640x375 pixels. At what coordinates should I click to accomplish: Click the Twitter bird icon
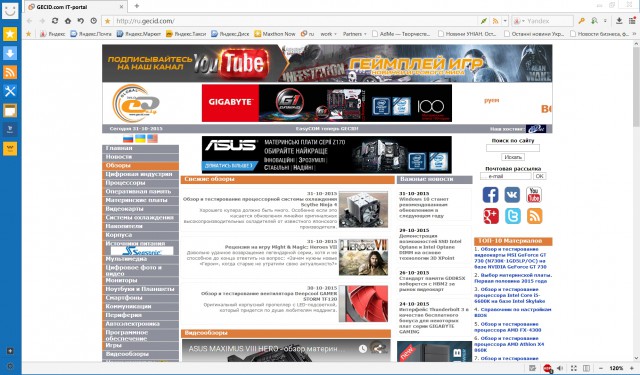click(x=512, y=216)
